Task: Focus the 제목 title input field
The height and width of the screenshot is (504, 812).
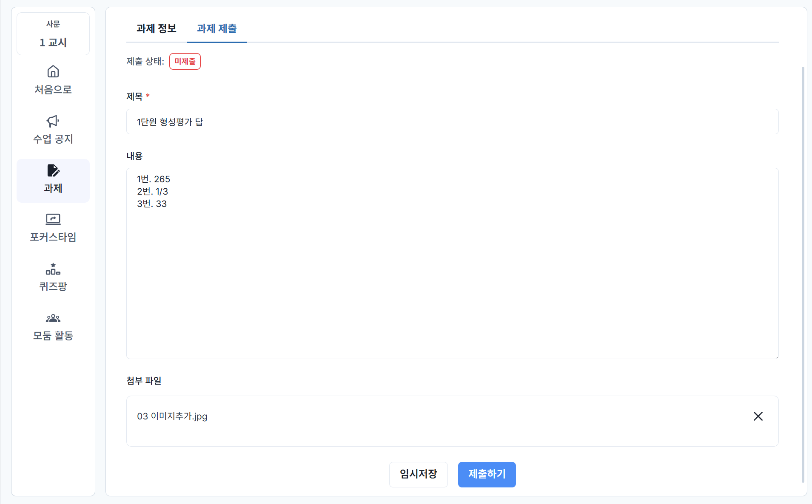Action: coord(452,122)
